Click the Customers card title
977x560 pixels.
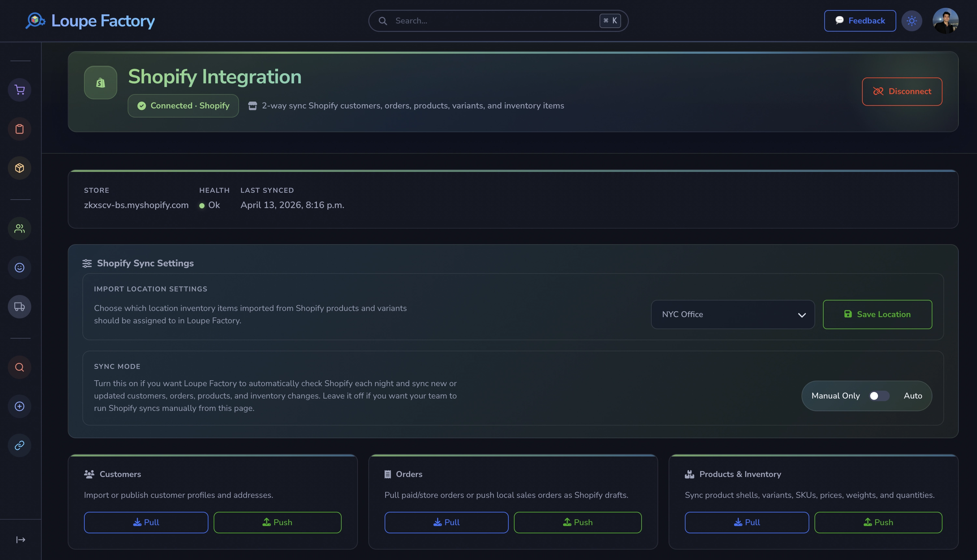pyautogui.click(x=120, y=474)
